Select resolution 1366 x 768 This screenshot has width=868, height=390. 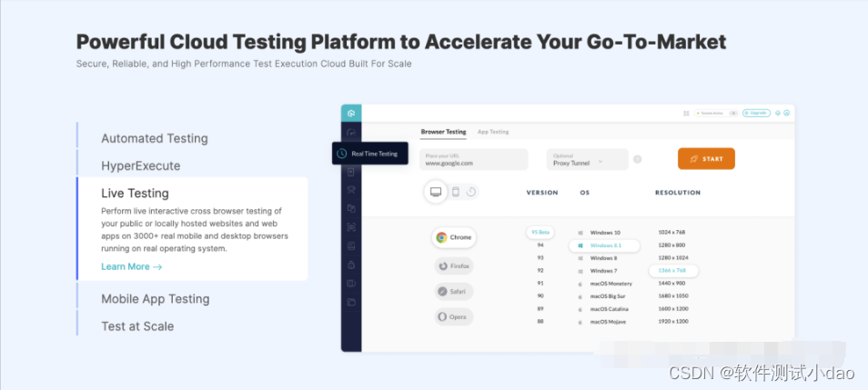(673, 271)
